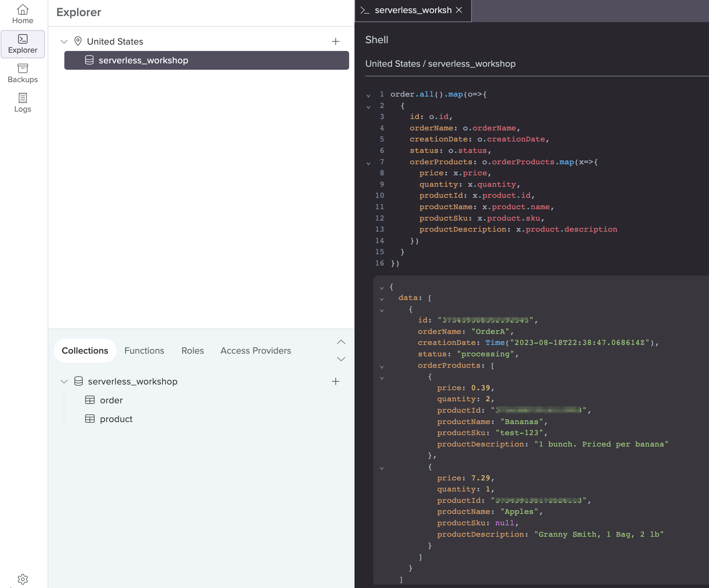Click code line productDescription: x.product.description
Viewport: 709px width, 588px height.
click(518, 229)
